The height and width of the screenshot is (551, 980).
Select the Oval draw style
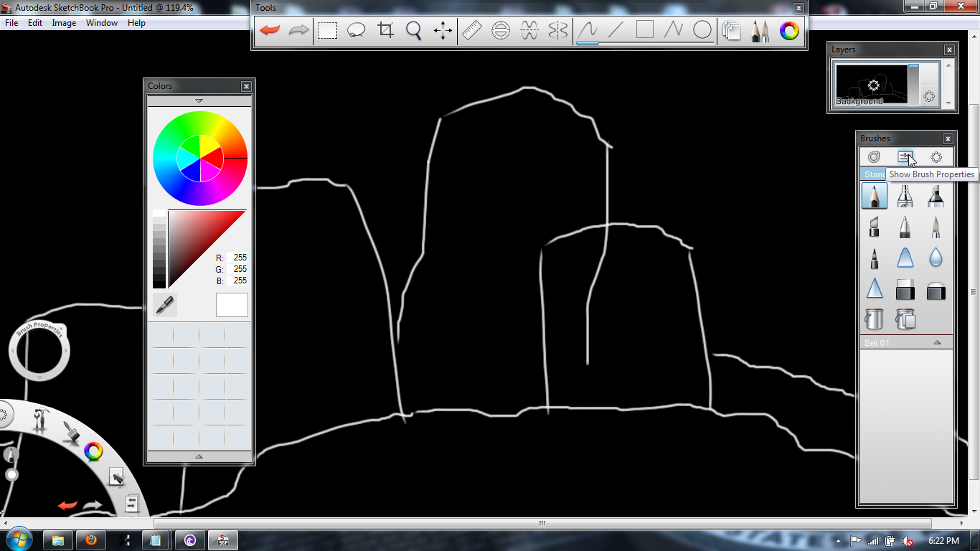(x=702, y=30)
